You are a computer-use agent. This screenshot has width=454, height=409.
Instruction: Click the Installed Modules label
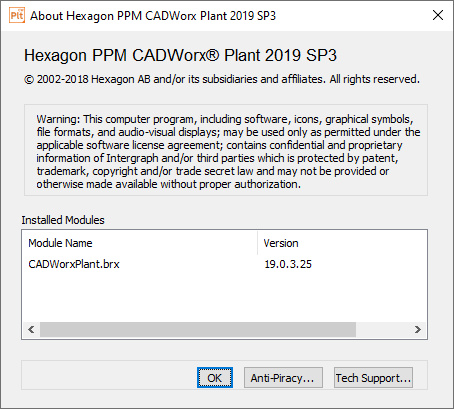coord(63,220)
